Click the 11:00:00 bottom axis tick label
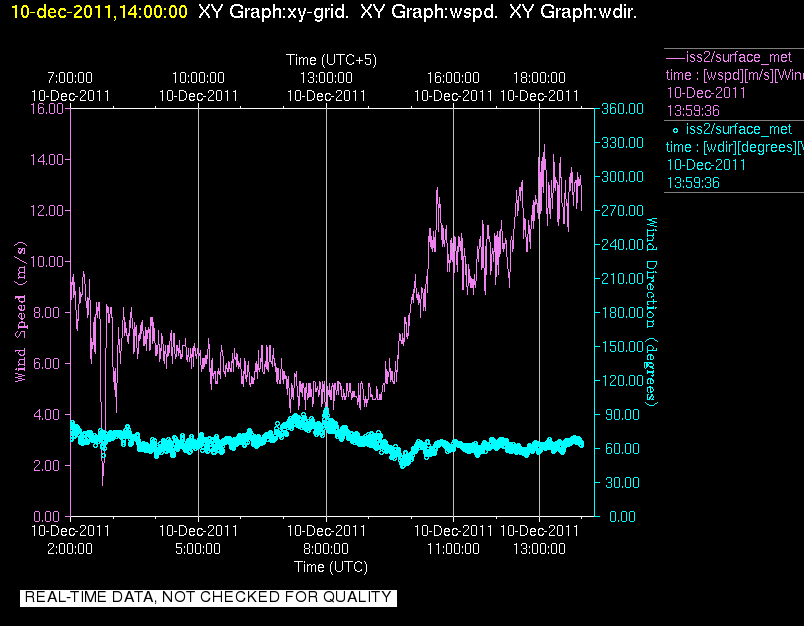The height and width of the screenshot is (626, 804). 453,549
